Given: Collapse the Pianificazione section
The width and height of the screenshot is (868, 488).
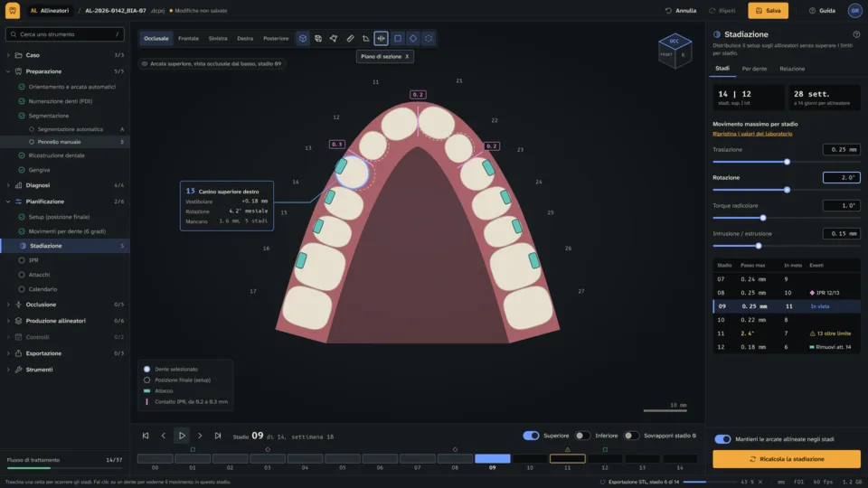Looking at the screenshot, I should pos(8,202).
